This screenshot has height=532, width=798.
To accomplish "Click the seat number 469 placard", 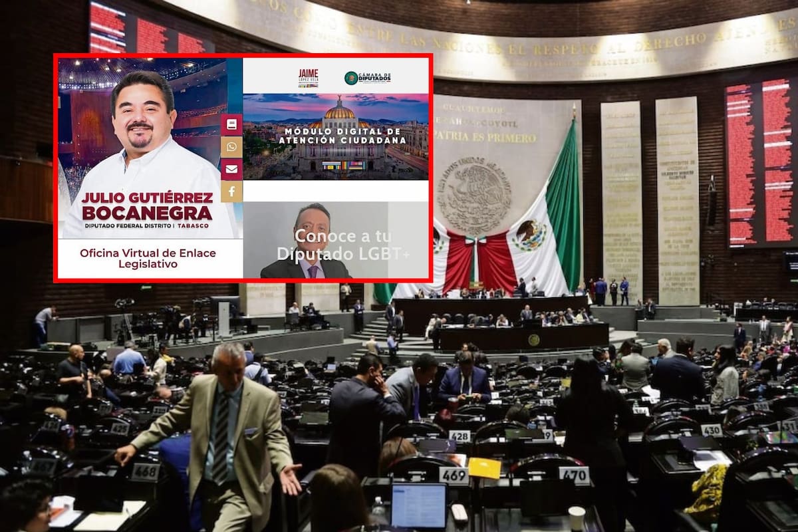I will click(x=453, y=475).
